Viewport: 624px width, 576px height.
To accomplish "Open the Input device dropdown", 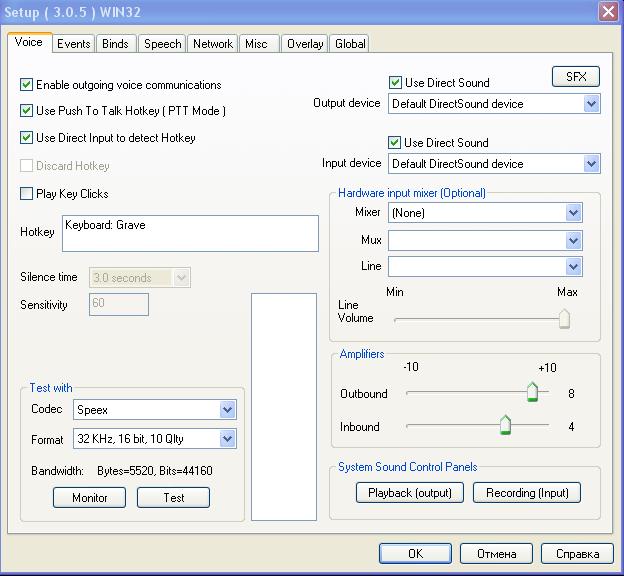I will click(591, 164).
